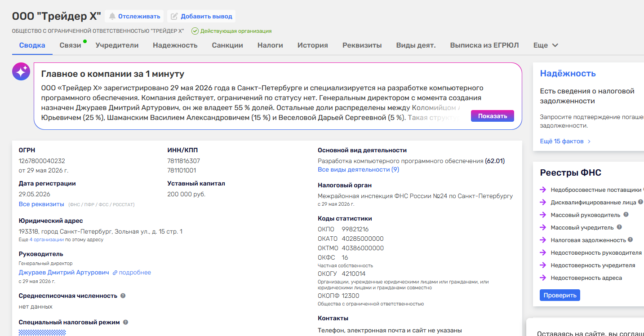
Task: Switch to the Надежность tab
Action: [175, 45]
